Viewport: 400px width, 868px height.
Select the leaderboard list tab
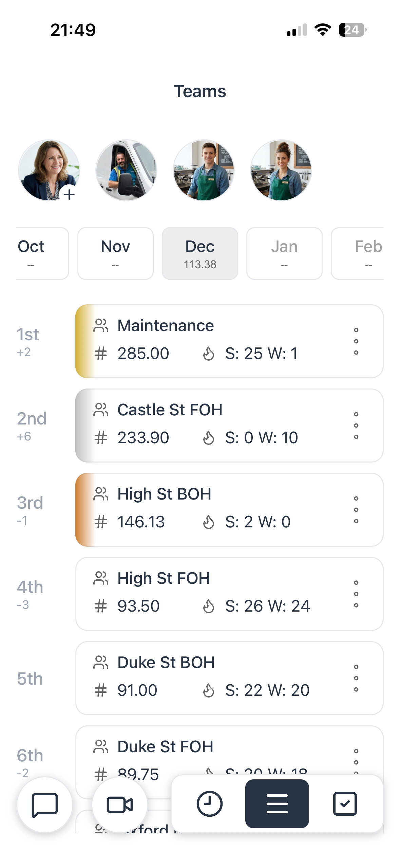[x=277, y=803]
